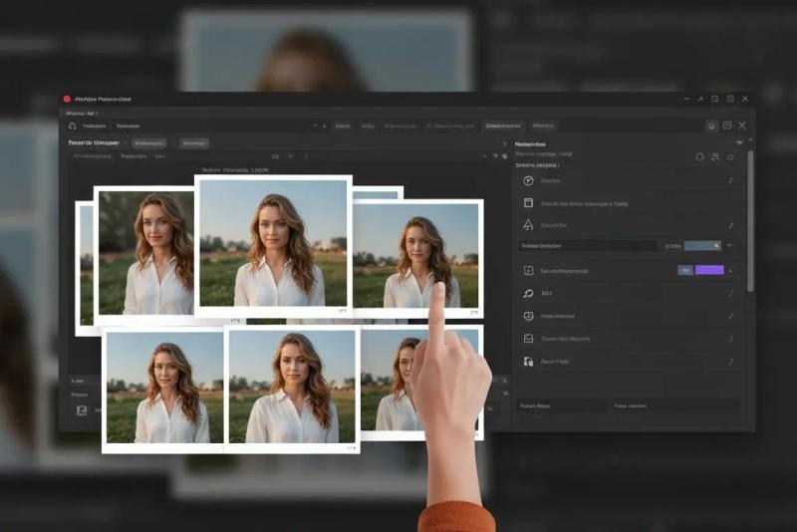Select the picture chart icon in side panel
The width and height of the screenshot is (797, 532).
(x=529, y=339)
